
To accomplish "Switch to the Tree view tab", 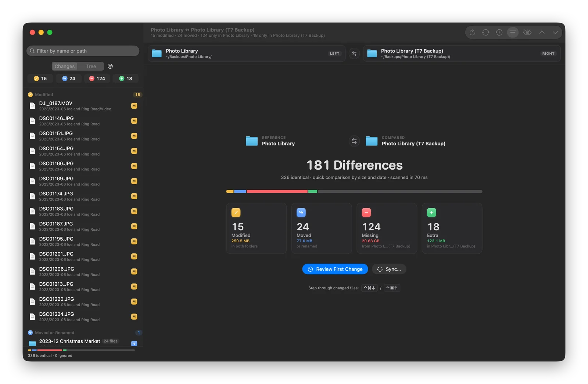I will click(x=91, y=66).
